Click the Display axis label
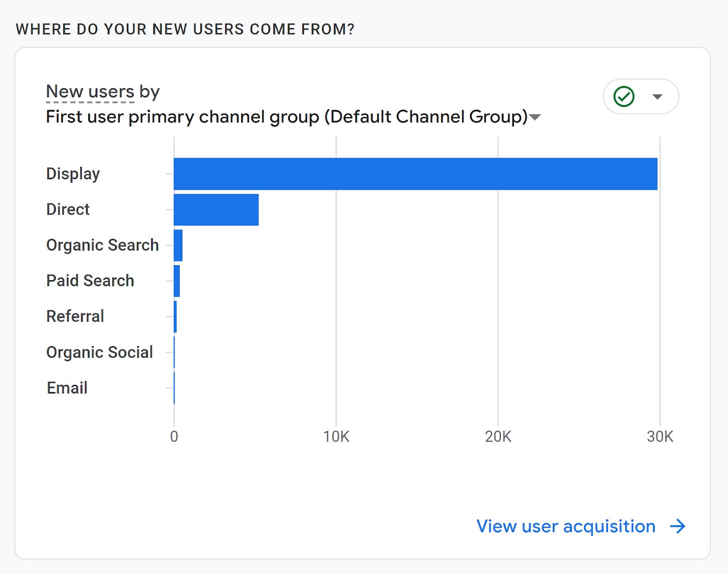 [73, 173]
